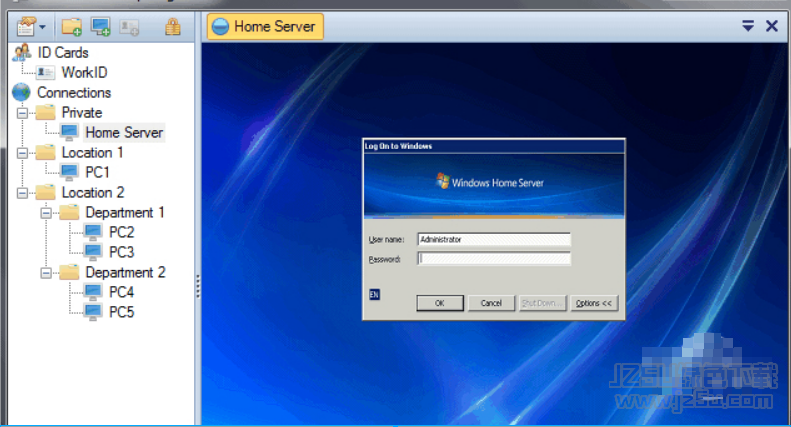Click the Home Server monitor icon in the tree

click(x=69, y=132)
